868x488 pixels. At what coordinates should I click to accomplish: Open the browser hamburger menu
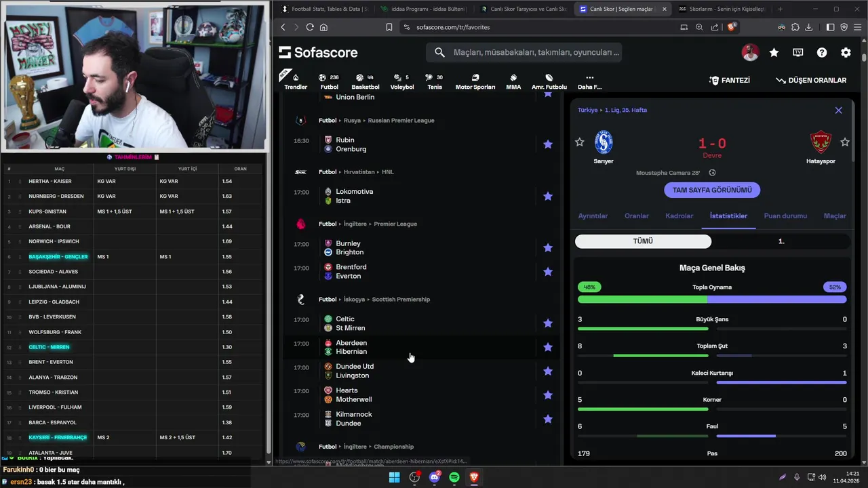click(857, 27)
